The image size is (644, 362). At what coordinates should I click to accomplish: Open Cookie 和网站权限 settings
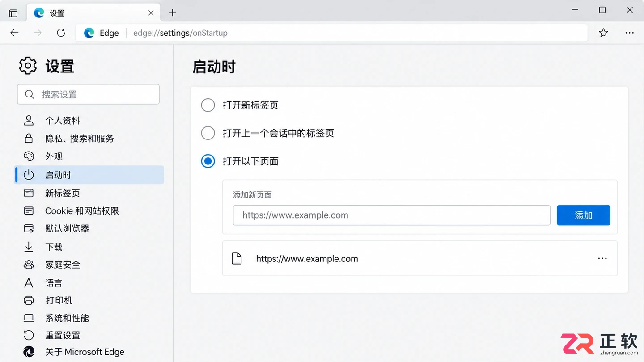coord(89,211)
